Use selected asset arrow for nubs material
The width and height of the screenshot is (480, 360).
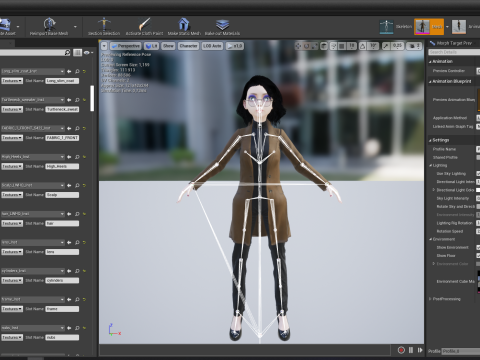pos(69,328)
